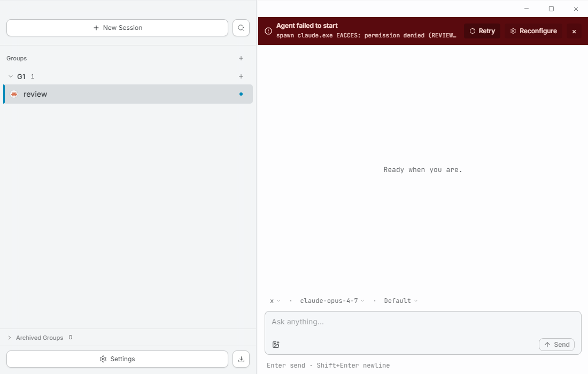The height and width of the screenshot is (374, 588).
Task: Click the crab avatar on the review session
Action: 14,93
